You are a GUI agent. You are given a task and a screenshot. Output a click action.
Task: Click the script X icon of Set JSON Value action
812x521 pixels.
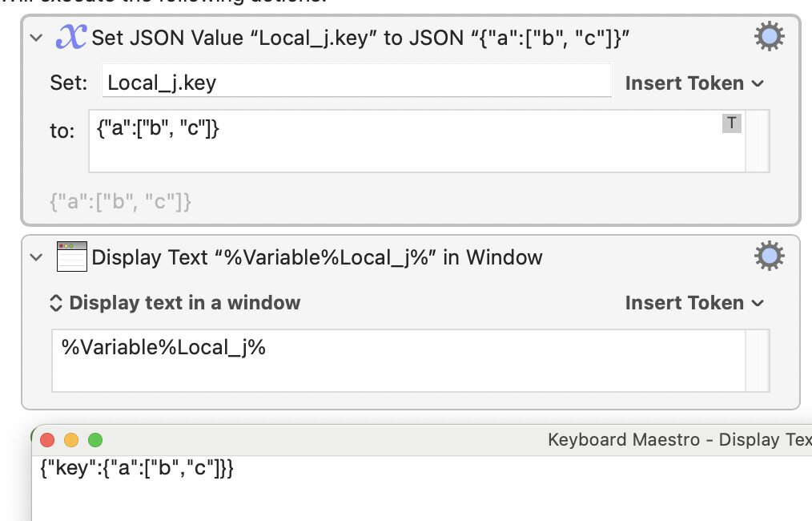pyautogui.click(x=71, y=37)
